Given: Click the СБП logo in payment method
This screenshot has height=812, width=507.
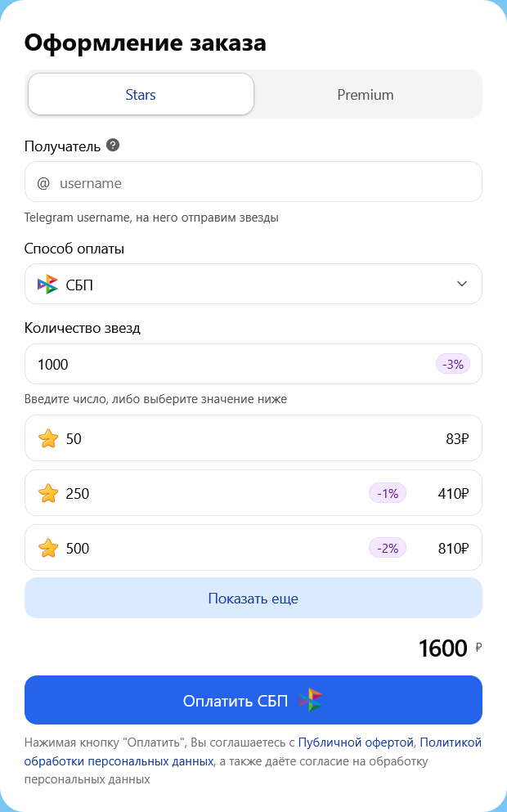Looking at the screenshot, I should click(47, 285).
